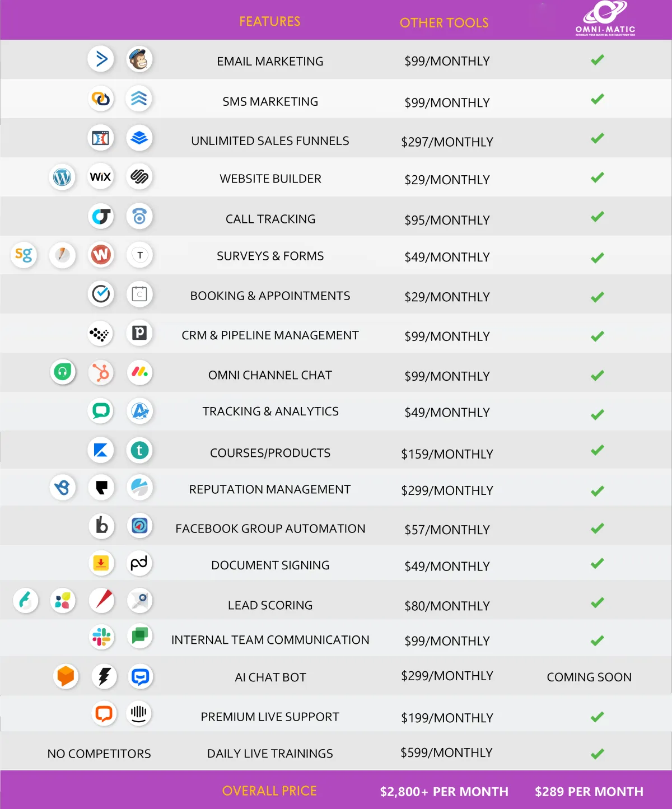Screen dimensions: 672x809
Task: Click the 'COMING SOON' text
Action: 589,677
